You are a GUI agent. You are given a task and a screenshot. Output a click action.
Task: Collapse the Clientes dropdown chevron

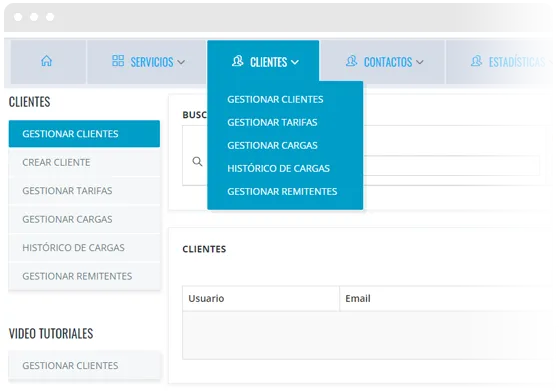[x=295, y=62]
